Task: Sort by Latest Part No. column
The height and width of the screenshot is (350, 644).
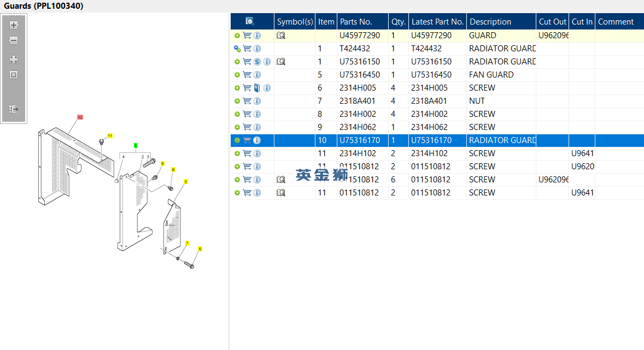Action: coord(437,22)
